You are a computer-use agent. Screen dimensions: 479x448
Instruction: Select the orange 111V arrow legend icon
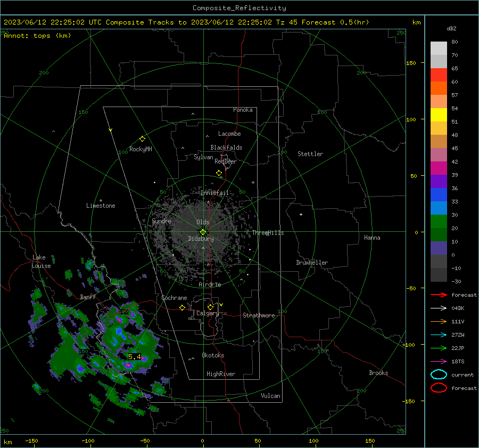coord(439,321)
